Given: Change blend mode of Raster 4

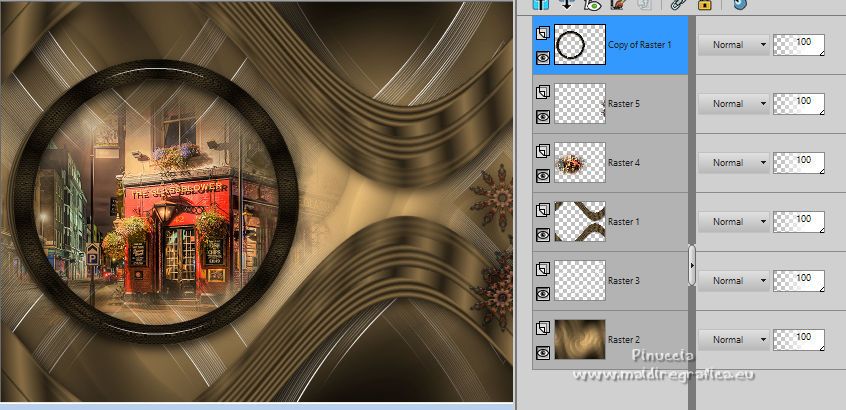Looking at the screenshot, I should tap(733, 162).
